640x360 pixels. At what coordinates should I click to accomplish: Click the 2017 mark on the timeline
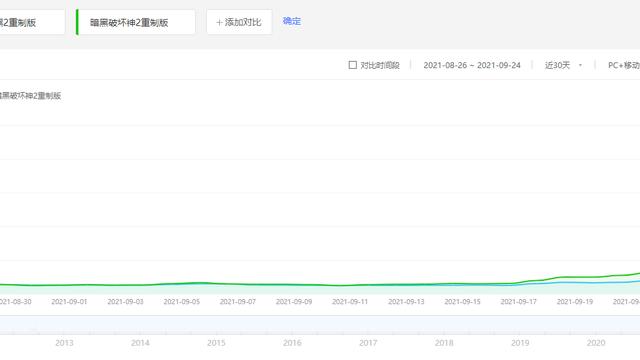coord(368,343)
